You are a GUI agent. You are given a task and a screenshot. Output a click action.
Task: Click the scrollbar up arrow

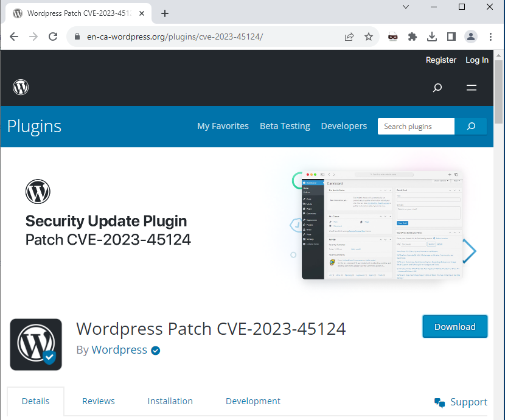click(x=498, y=55)
